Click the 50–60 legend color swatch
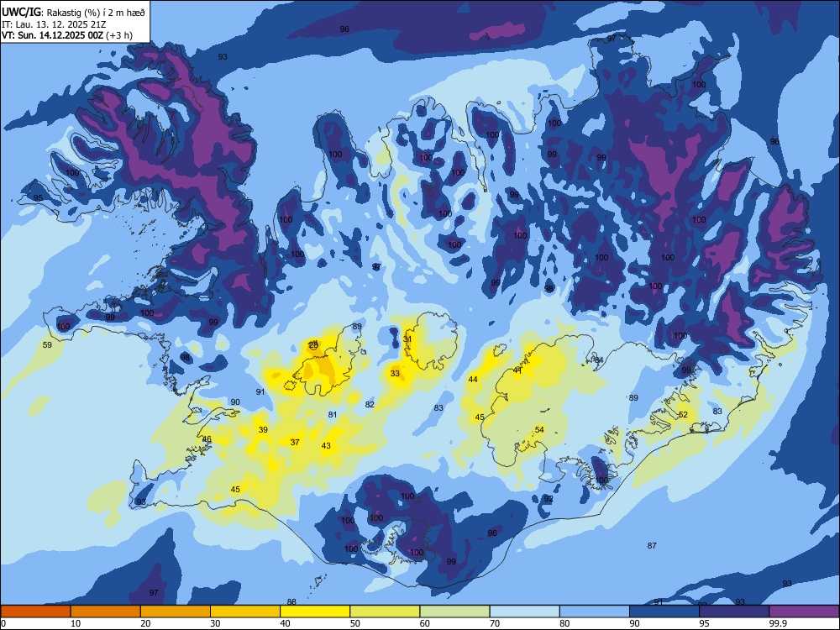 (385, 612)
